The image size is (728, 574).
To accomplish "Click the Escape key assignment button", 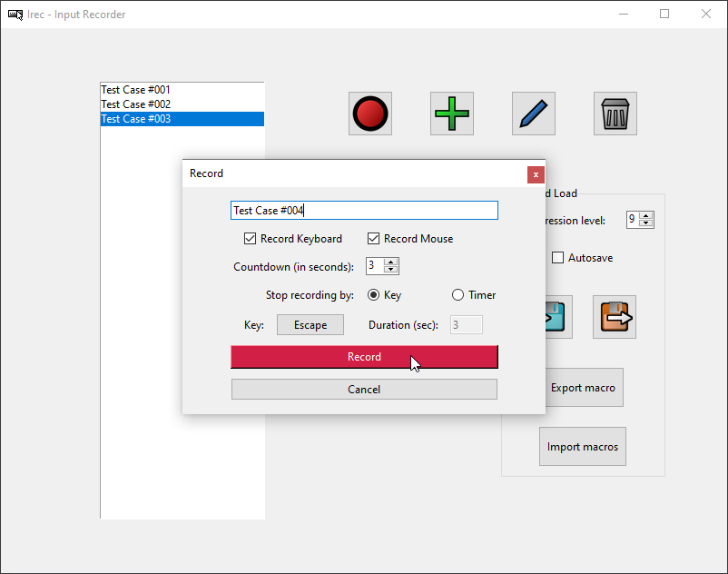I will [x=310, y=325].
